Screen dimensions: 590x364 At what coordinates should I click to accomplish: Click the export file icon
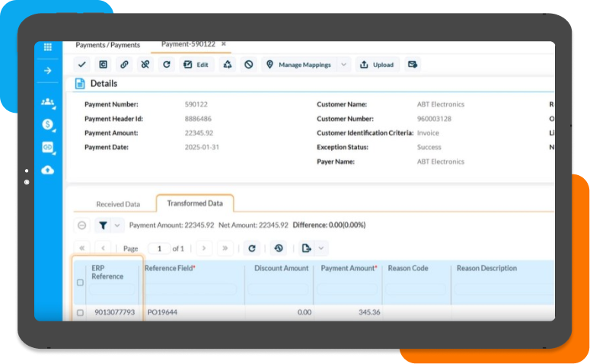[x=306, y=248]
